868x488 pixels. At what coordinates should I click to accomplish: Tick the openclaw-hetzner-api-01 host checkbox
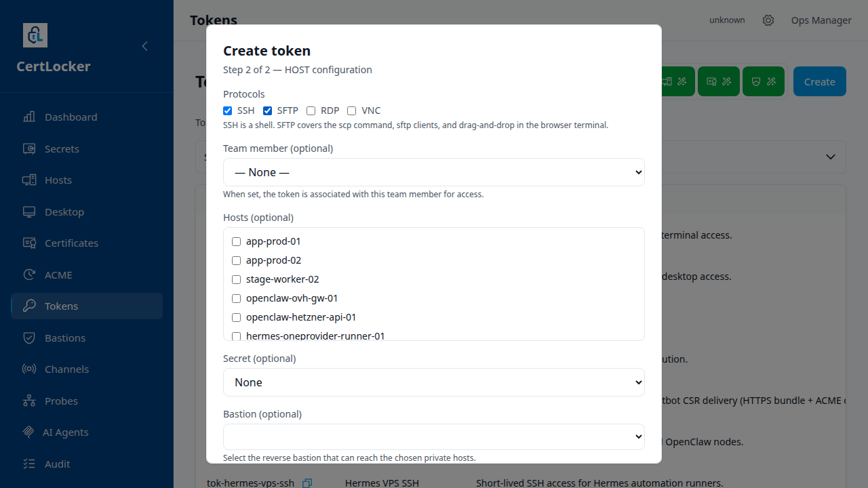pyautogui.click(x=237, y=317)
